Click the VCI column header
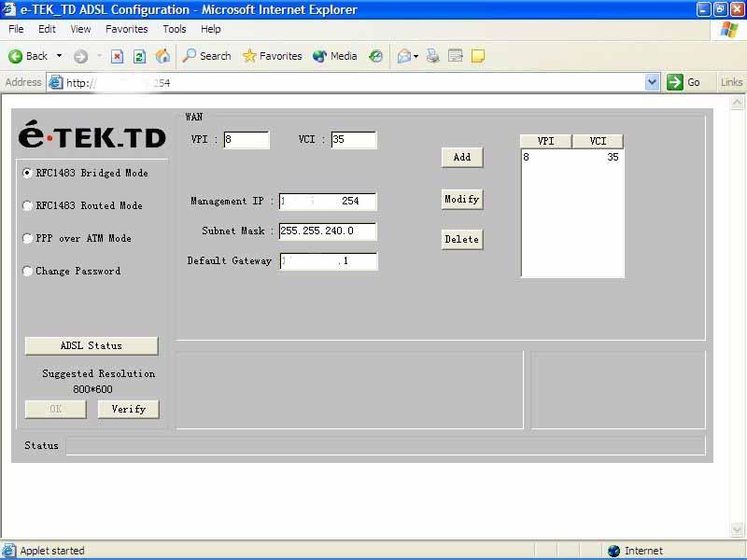The width and height of the screenshot is (747, 560). (598, 141)
